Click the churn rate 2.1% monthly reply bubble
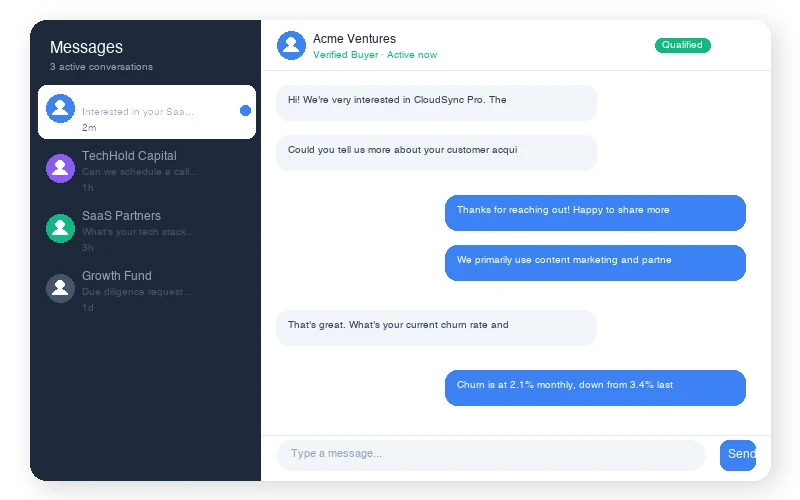 [595, 387]
